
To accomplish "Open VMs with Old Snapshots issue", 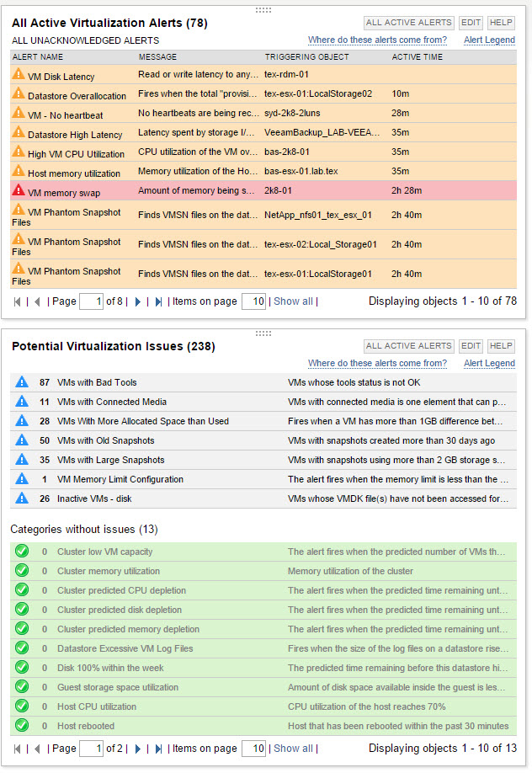I will click(x=105, y=440).
